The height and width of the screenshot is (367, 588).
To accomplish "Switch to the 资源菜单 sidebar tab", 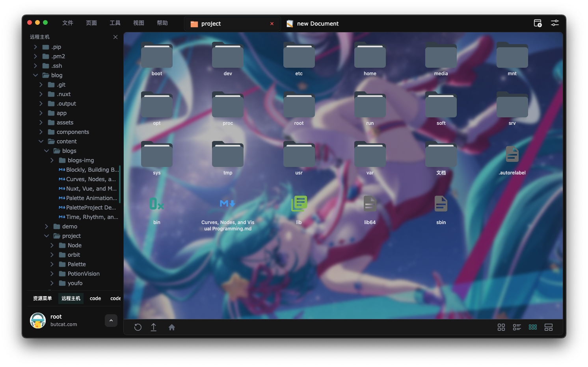I will (x=43, y=298).
